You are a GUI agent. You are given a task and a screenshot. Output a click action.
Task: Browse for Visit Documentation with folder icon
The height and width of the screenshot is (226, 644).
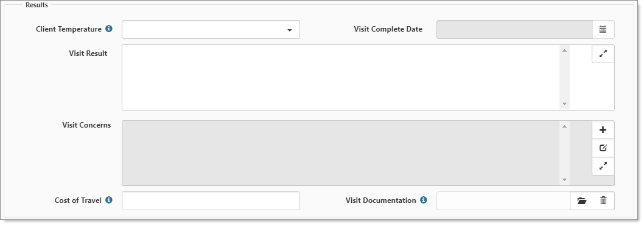[x=581, y=201]
